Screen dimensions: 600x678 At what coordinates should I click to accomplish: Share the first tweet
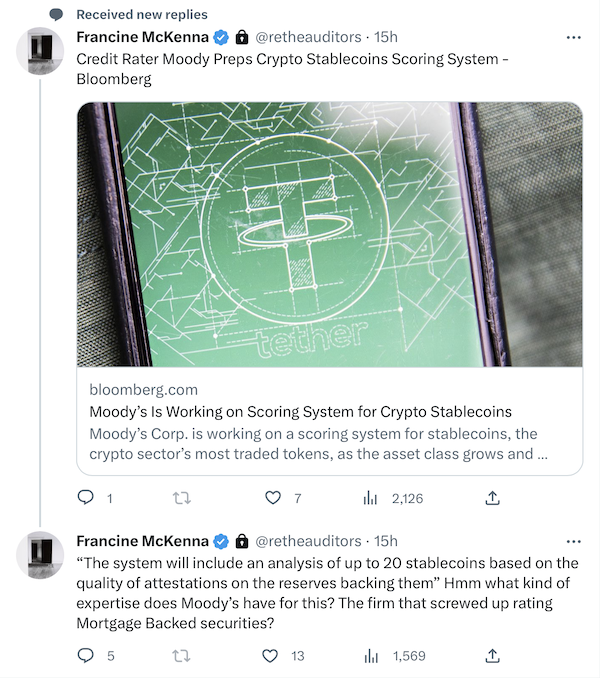pos(492,497)
